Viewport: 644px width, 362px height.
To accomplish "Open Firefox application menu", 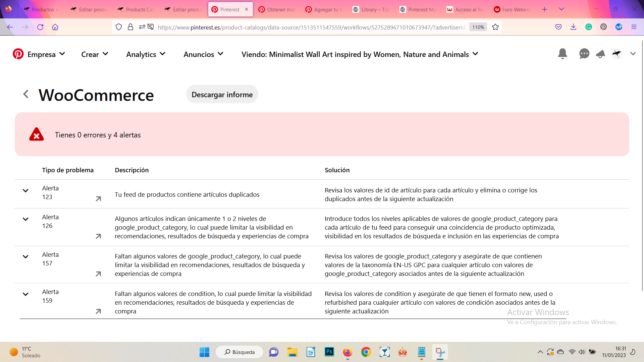I will [x=634, y=27].
